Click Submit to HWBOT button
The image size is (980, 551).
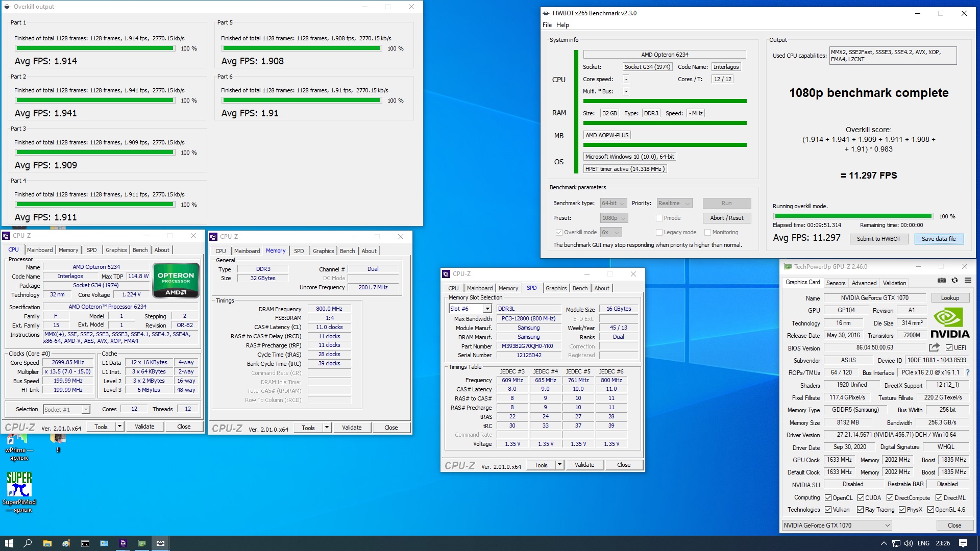click(x=878, y=239)
